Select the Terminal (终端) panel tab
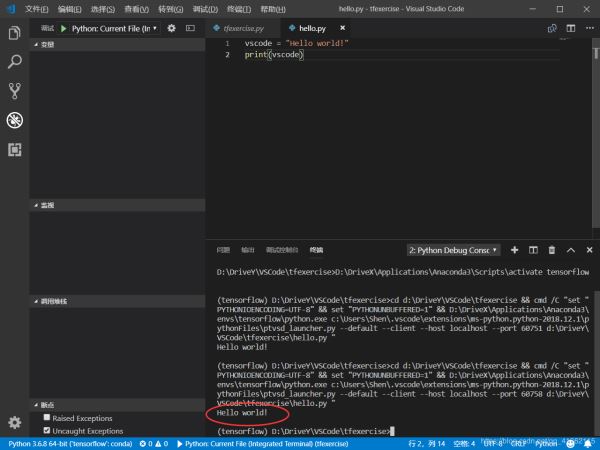The height and width of the screenshot is (450, 600). [316, 250]
